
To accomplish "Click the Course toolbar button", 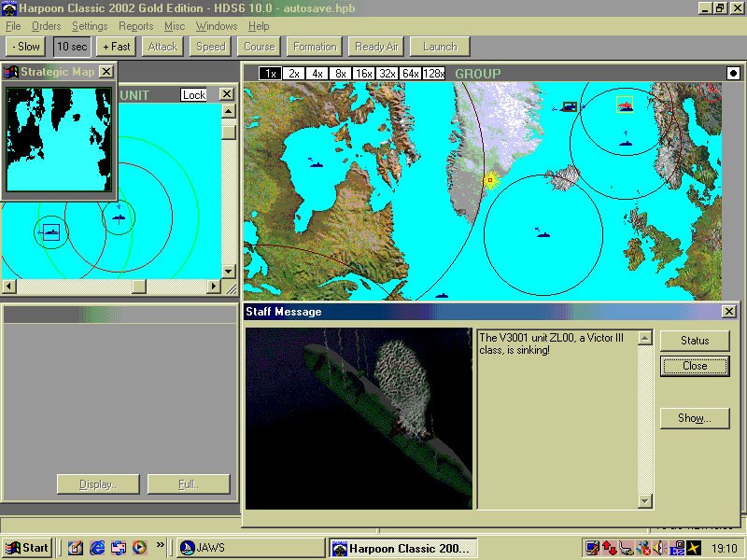I will click(x=260, y=47).
